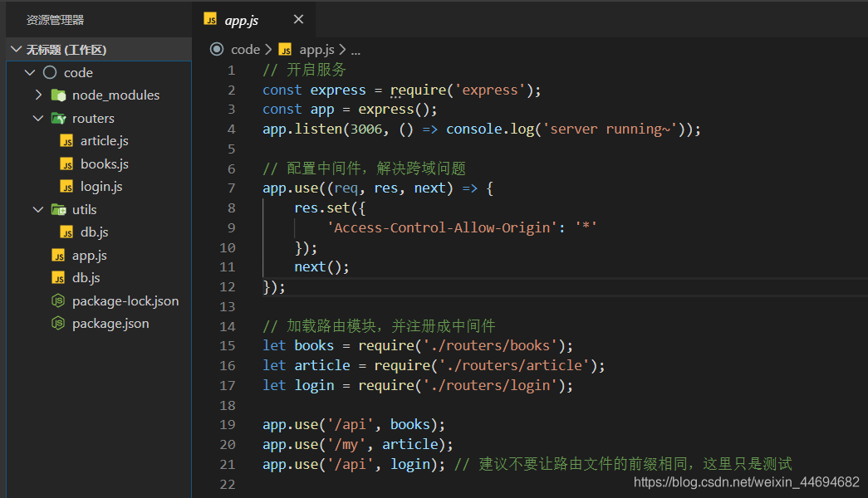Click 'server running~' string on line 4
This screenshot has height=498, width=868.
pos(610,129)
